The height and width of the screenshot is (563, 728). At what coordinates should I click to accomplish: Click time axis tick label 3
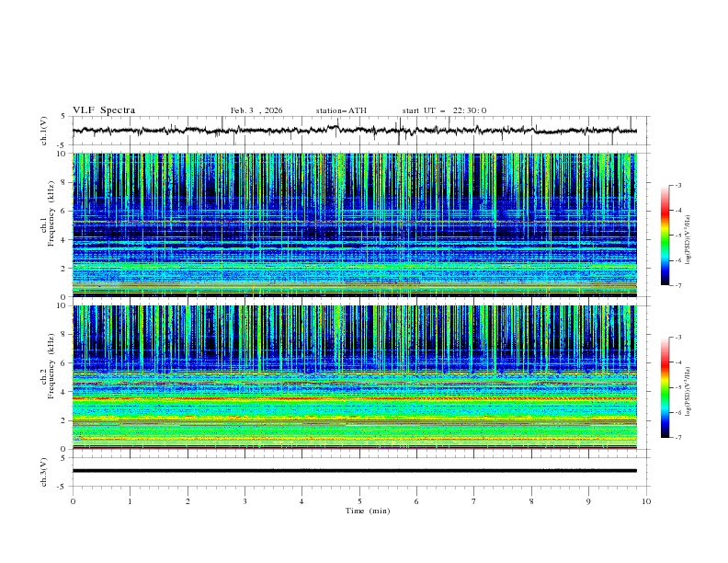click(245, 501)
